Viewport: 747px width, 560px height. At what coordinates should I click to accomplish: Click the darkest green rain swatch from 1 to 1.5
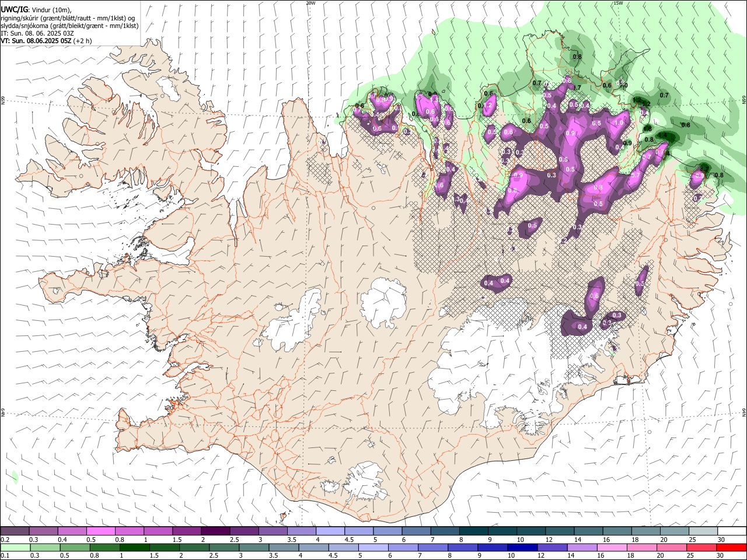(x=135, y=548)
